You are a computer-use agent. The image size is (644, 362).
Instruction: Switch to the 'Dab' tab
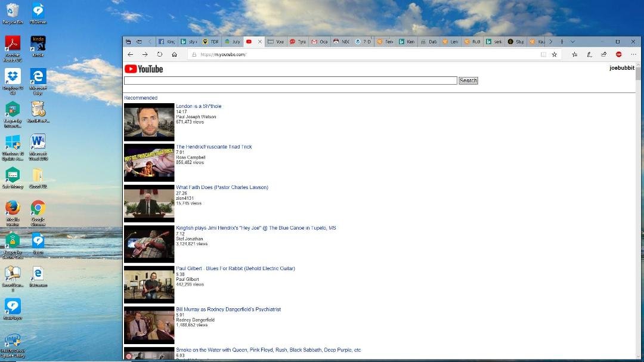tap(429, 42)
